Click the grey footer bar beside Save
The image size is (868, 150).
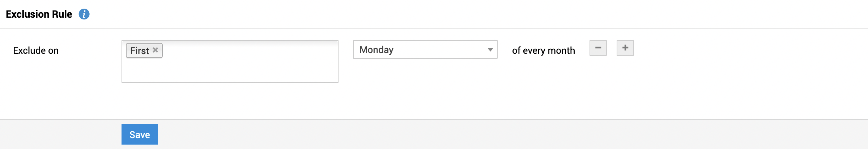pyautogui.click(x=434, y=134)
